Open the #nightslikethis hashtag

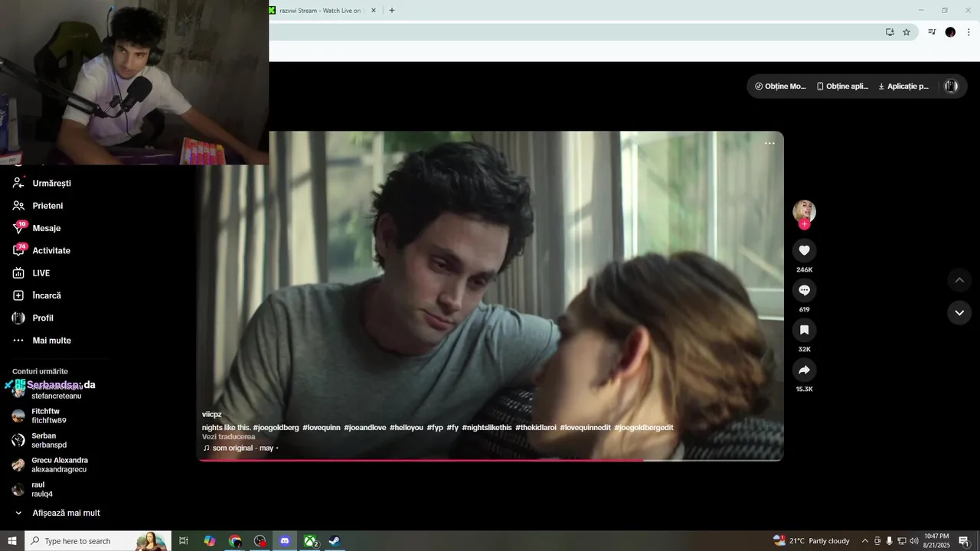[x=487, y=427]
